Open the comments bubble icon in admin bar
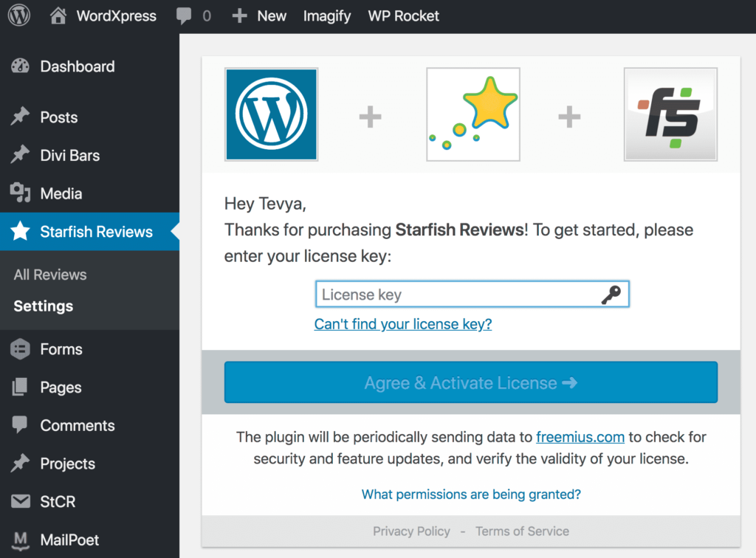756x558 pixels. pos(184,16)
